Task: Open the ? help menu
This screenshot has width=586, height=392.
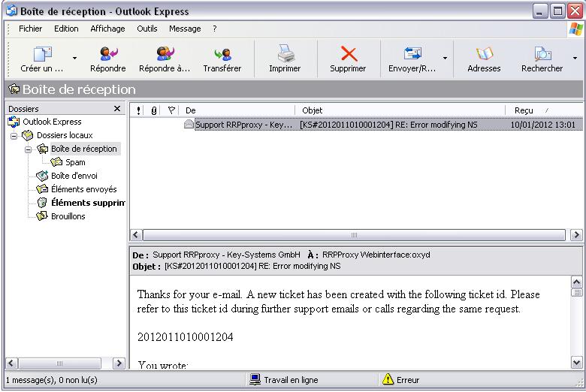Action: (x=215, y=29)
